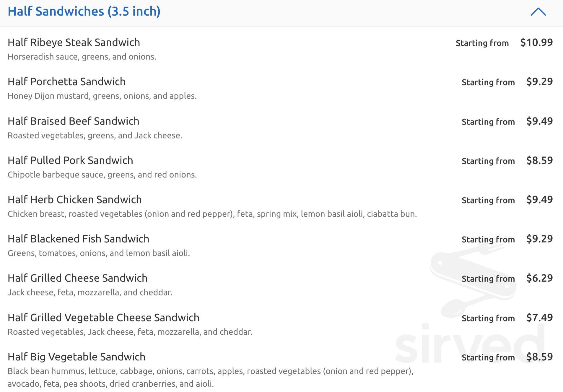Choose the Half Braised Beef Sandwich
Viewport: 563px width, 392px height.
click(73, 121)
